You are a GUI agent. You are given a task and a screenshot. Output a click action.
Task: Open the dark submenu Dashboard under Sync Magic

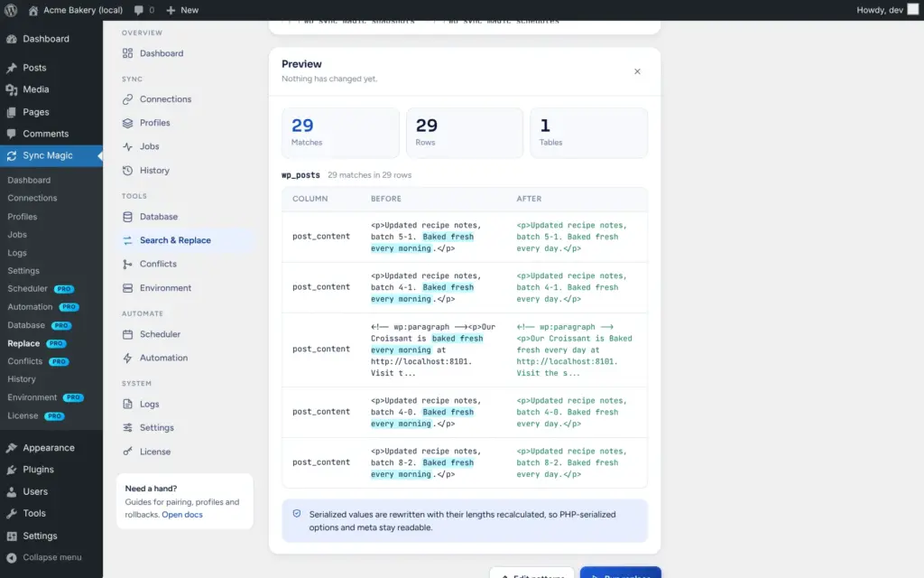[x=29, y=180]
